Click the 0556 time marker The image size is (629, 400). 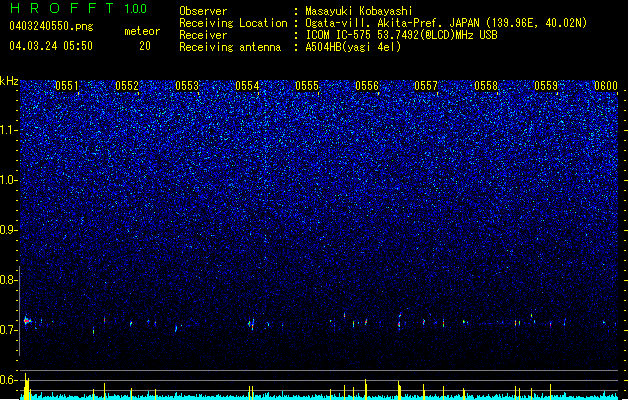[367, 86]
